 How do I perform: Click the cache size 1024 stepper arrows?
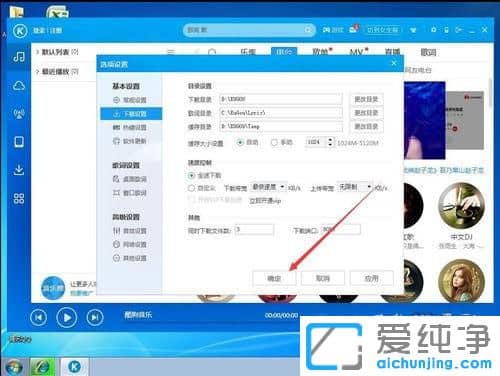(330, 142)
